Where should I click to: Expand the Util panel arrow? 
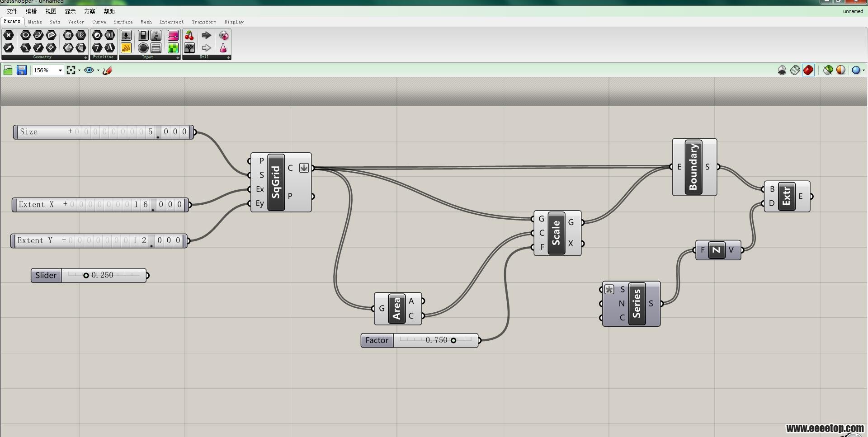[228, 57]
